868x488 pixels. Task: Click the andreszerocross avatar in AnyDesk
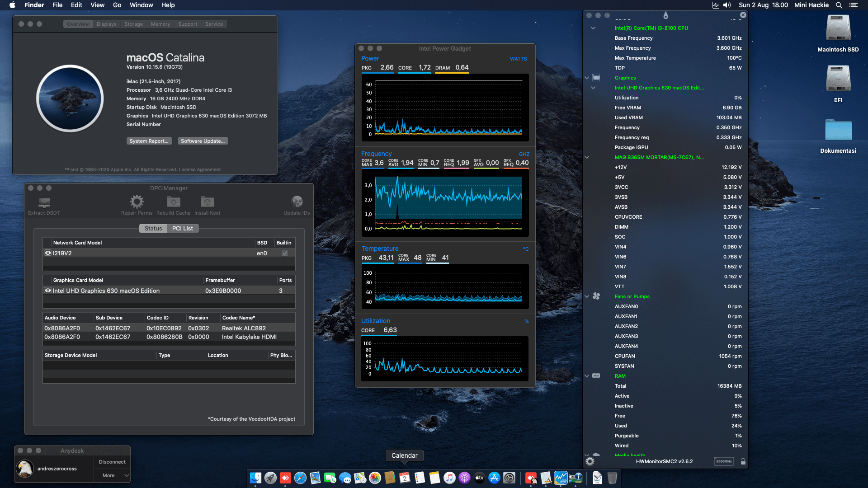24,469
